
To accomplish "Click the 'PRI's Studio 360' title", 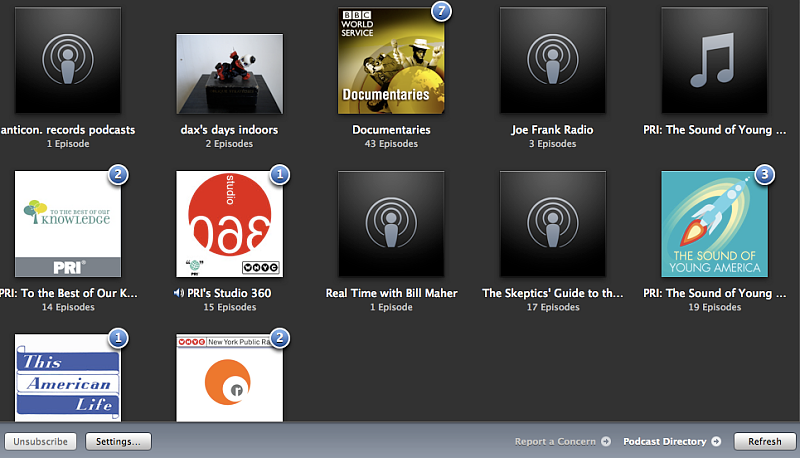I will (229, 293).
